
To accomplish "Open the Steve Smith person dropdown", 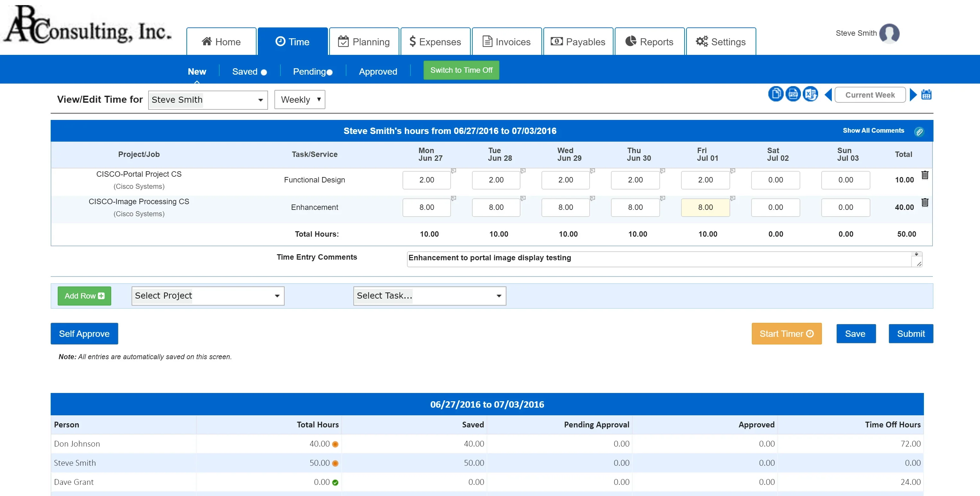I will coord(208,100).
